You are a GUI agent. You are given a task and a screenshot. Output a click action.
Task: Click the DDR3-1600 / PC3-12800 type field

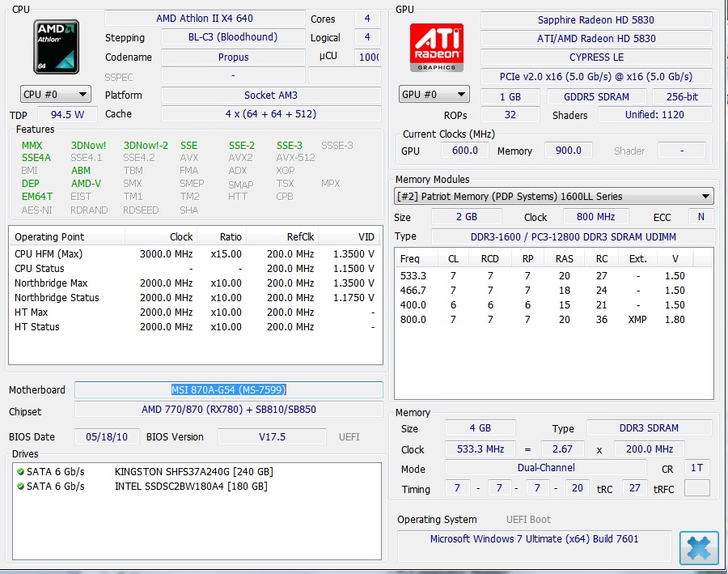[x=573, y=236]
